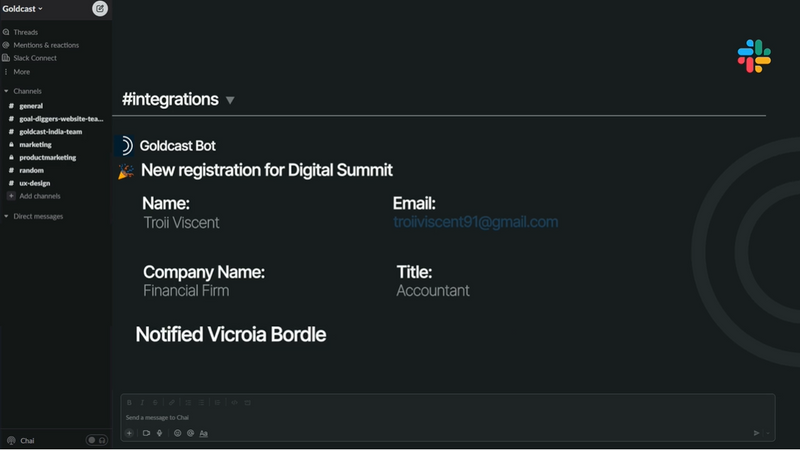
Task: Open Mentions & reactions
Action: pyautogui.click(x=45, y=45)
